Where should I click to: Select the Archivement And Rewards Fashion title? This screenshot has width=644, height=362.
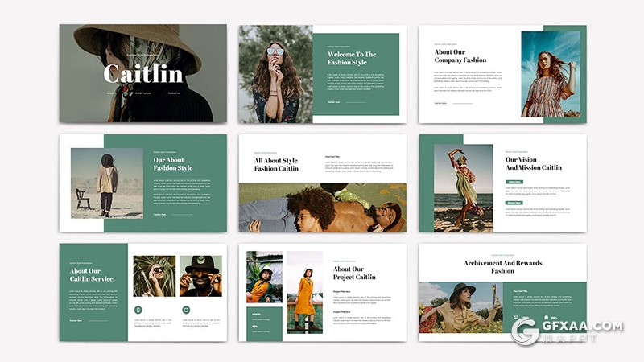click(502, 267)
